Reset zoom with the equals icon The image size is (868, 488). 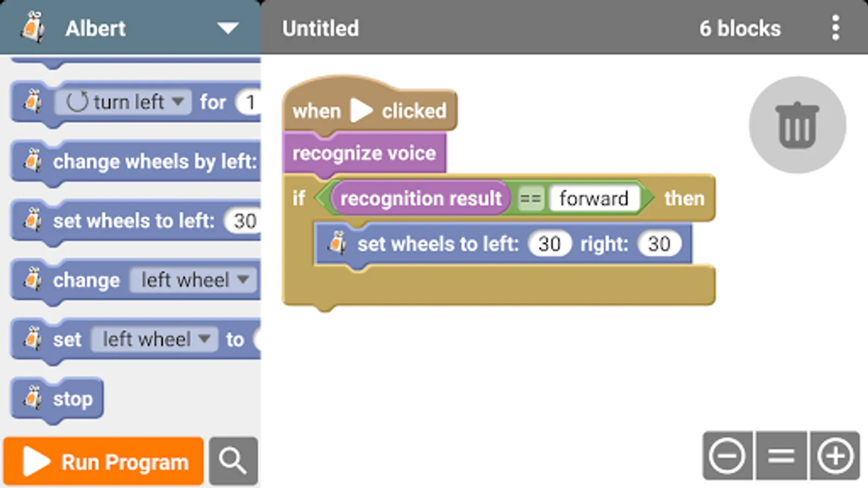[x=781, y=456]
